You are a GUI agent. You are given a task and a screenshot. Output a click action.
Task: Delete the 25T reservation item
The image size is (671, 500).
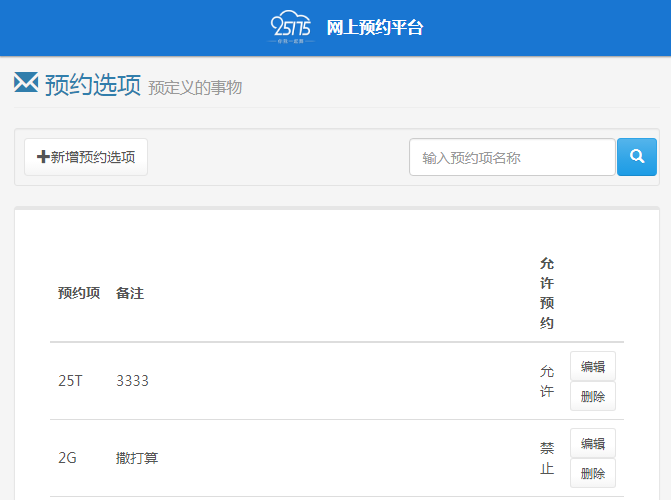coord(593,396)
